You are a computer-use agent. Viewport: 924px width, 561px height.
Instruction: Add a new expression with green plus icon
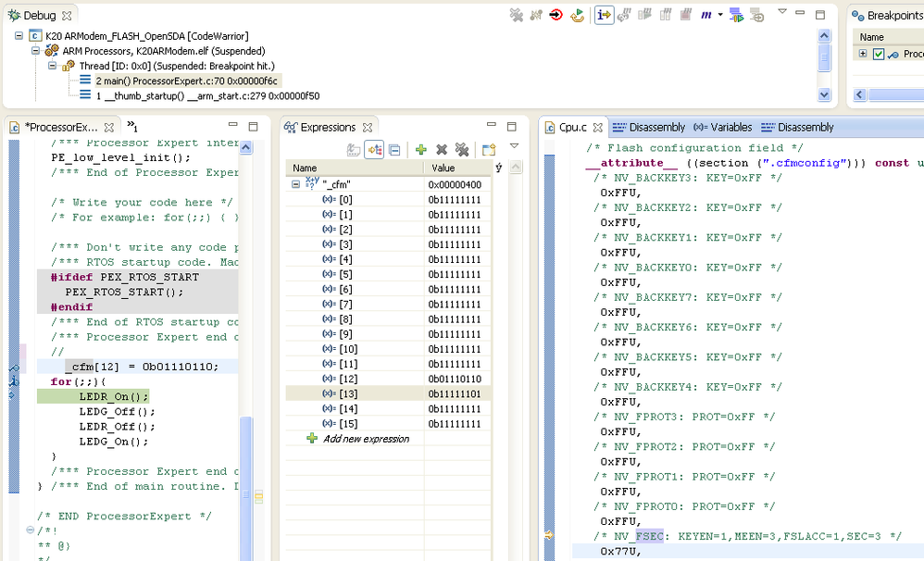pyautogui.click(x=420, y=150)
